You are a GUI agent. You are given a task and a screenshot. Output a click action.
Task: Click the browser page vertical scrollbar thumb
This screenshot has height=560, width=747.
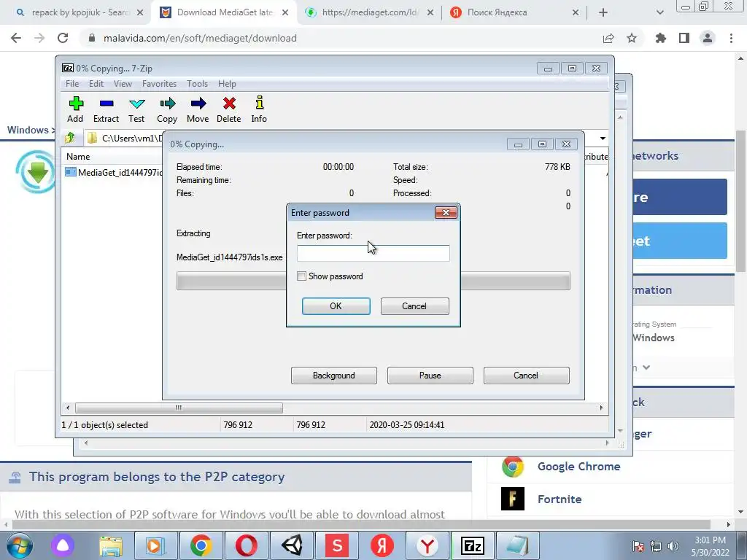point(741,200)
